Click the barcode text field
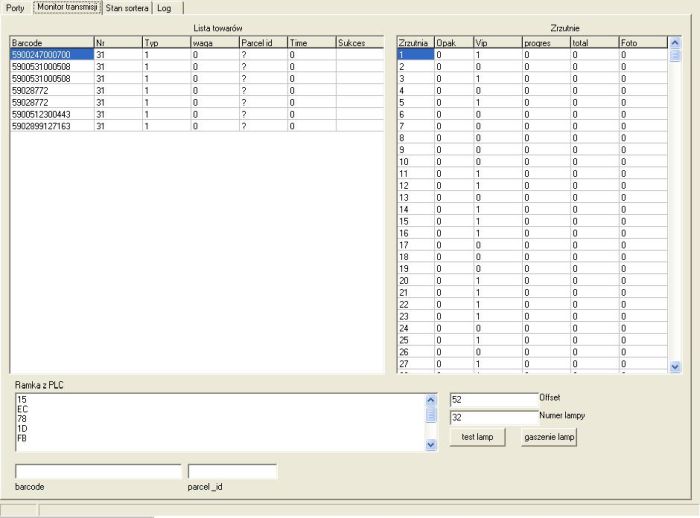This screenshot has height=518, width=700. click(x=98, y=471)
